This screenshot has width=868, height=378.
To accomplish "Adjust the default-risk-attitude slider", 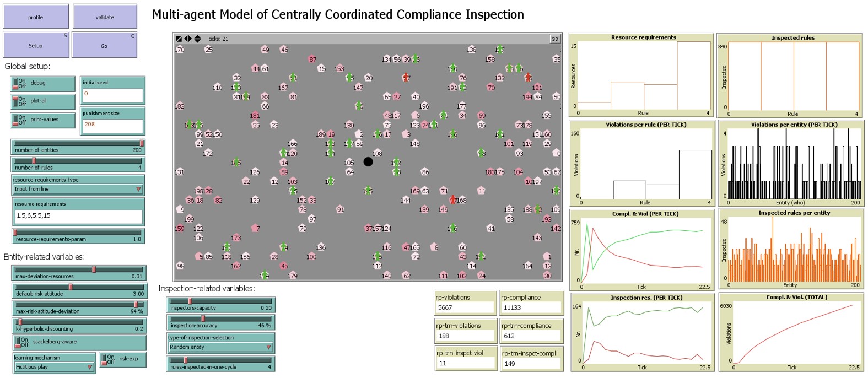I will pyautogui.click(x=79, y=290).
